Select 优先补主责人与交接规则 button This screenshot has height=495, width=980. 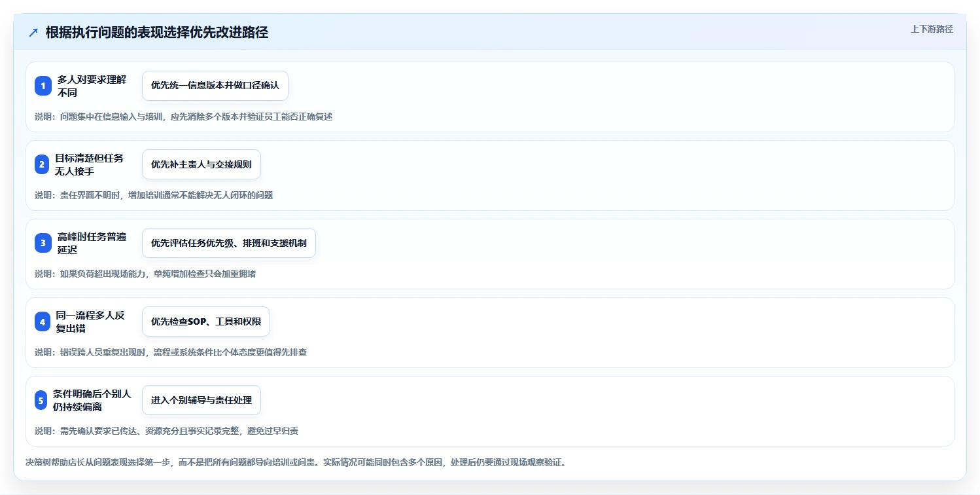pos(201,164)
